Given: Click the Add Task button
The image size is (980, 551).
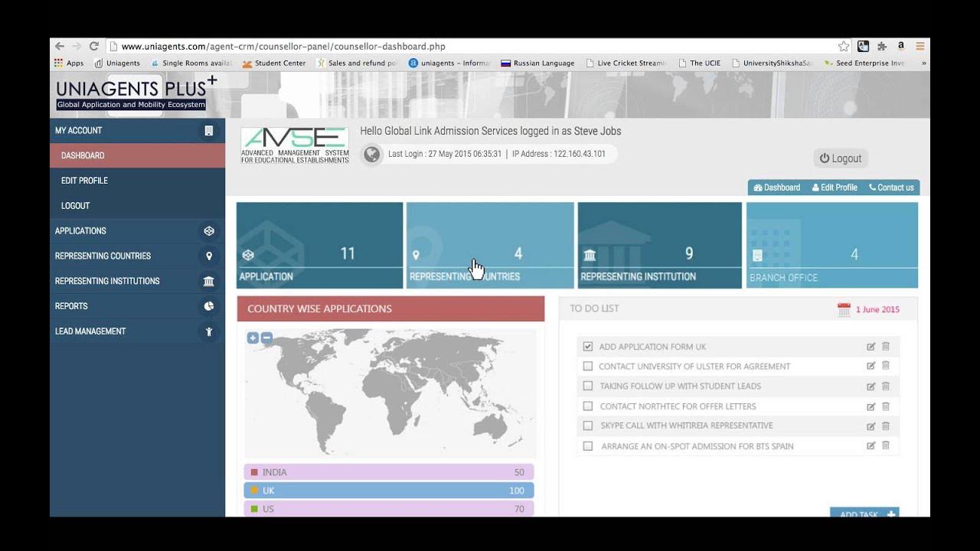Looking at the screenshot, I should click(x=864, y=513).
